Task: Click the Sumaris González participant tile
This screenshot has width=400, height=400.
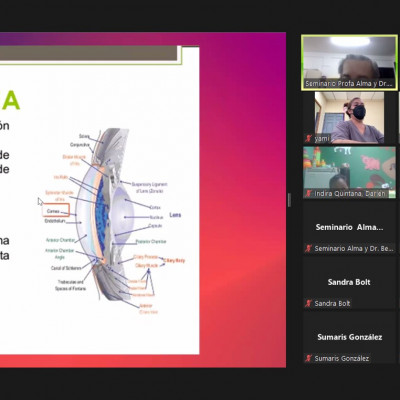Action: 349,337
